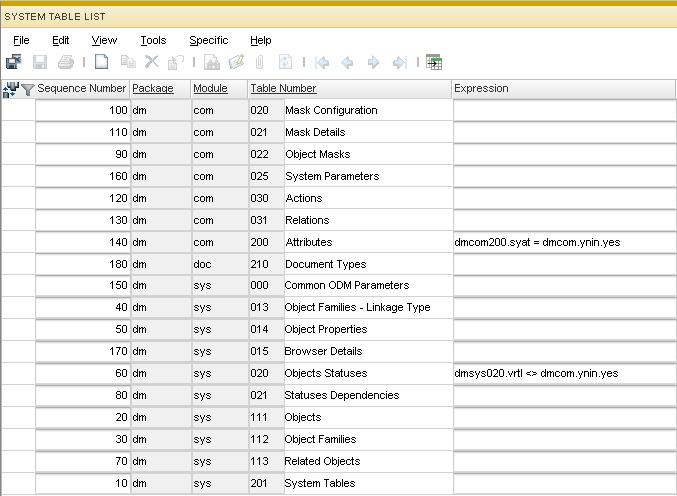Viewport: 677px width, 496px height.
Task: Select the row marker for System Tables row
Action: pyautogui.click(x=18, y=483)
